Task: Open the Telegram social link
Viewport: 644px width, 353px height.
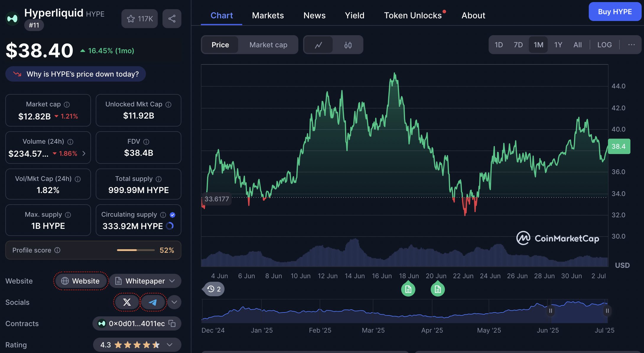Action: pyautogui.click(x=153, y=302)
